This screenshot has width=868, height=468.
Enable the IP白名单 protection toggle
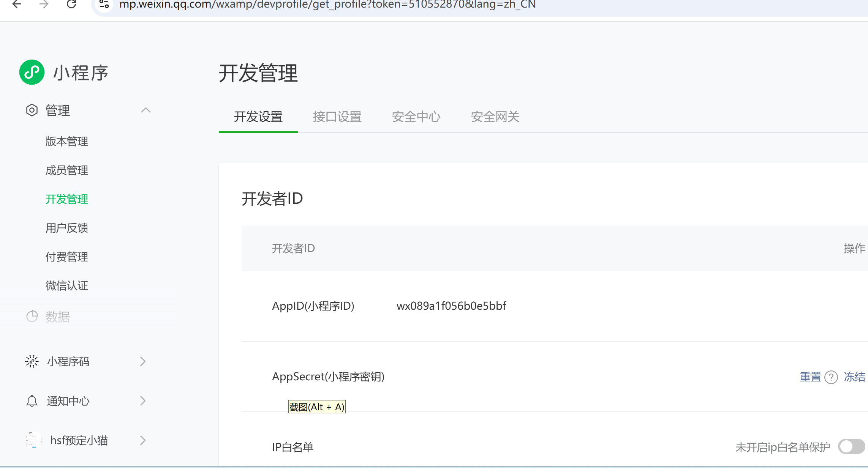click(851, 447)
